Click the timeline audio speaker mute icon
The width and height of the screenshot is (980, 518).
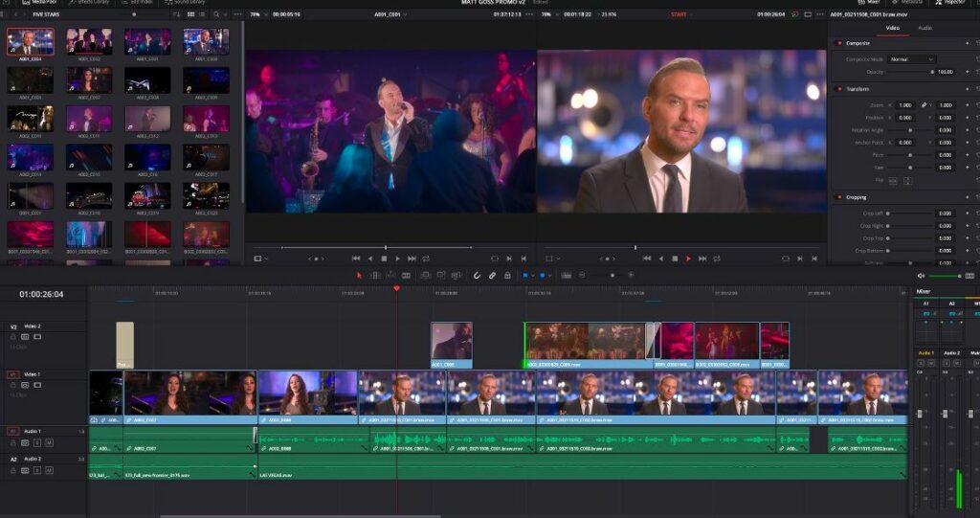click(x=922, y=276)
